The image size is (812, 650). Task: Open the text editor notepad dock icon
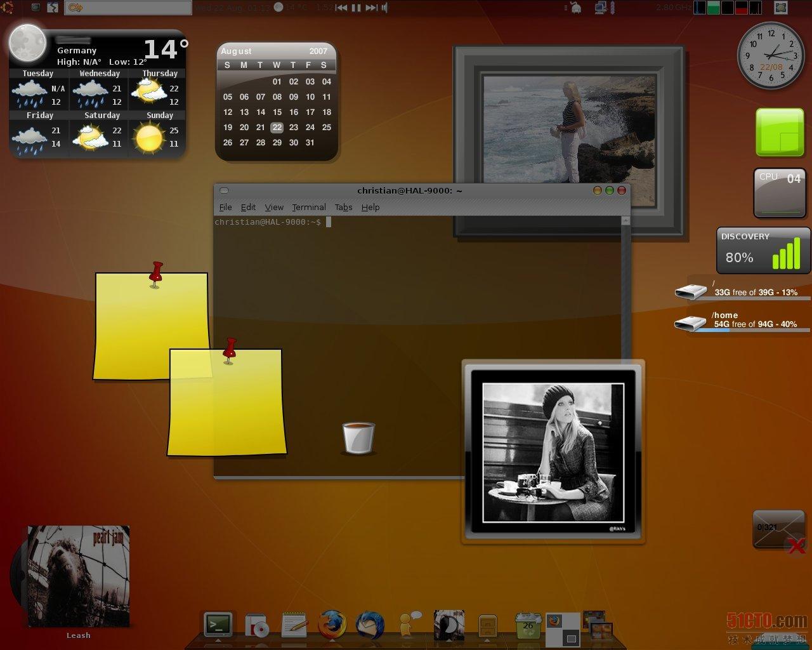294,625
